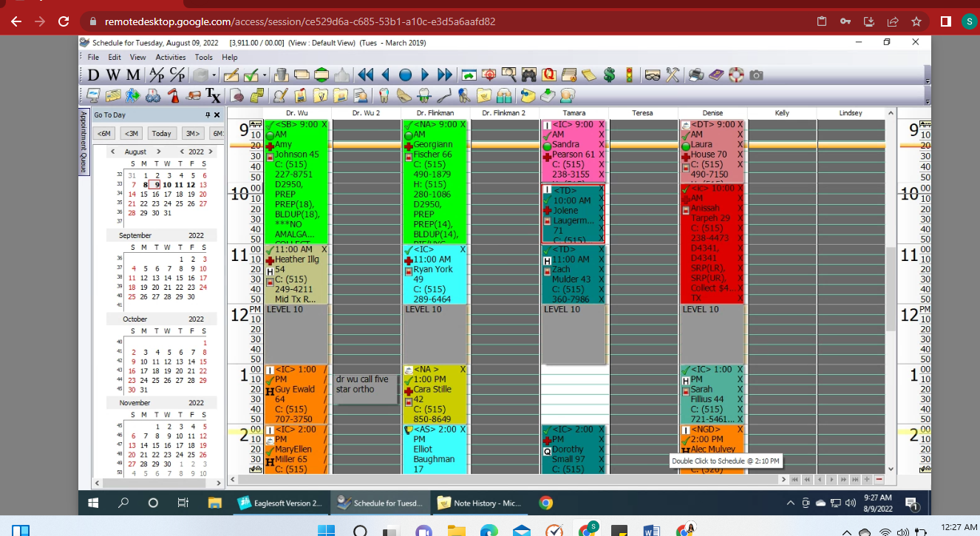Open the Tools menu
Viewport: 980px width, 536px height.
tap(204, 57)
